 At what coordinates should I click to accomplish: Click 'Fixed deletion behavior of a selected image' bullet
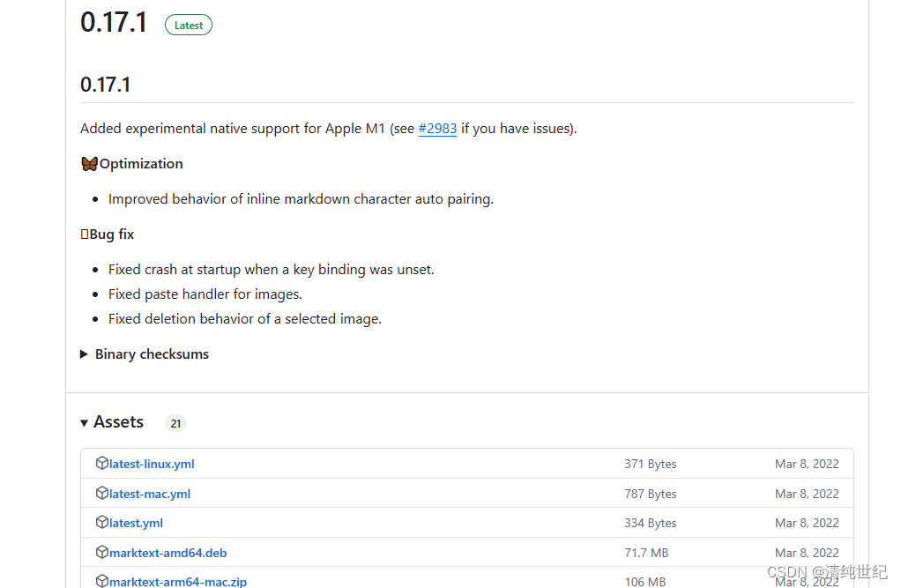coord(245,319)
